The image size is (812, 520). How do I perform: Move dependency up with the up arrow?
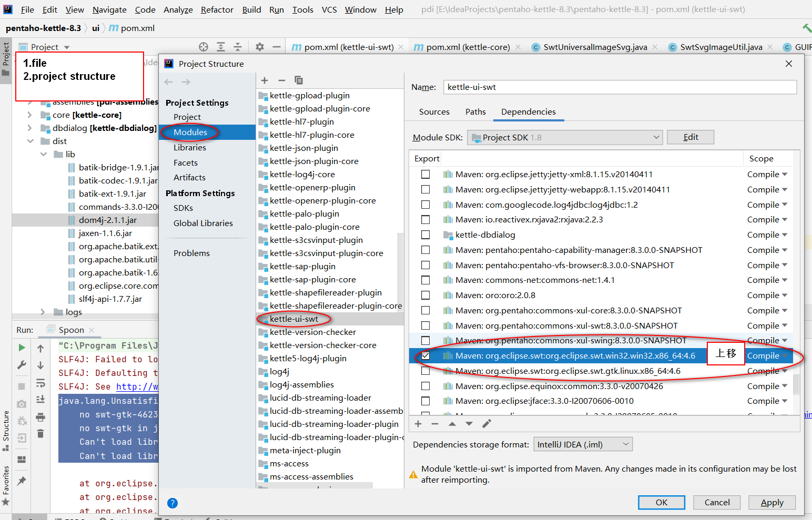point(452,424)
